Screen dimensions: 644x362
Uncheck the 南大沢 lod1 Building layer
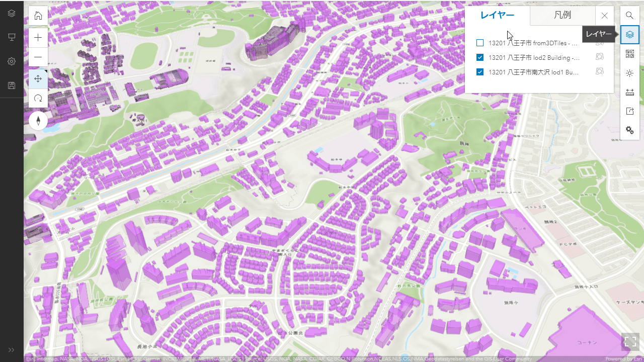(x=480, y=72)
